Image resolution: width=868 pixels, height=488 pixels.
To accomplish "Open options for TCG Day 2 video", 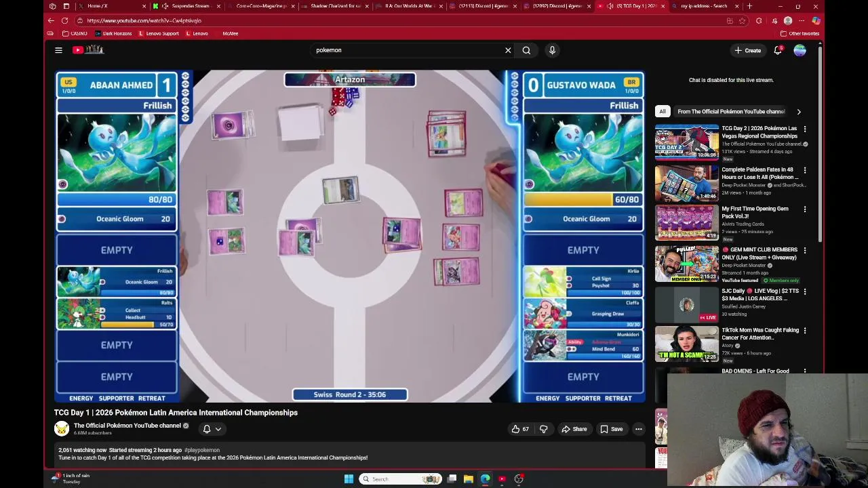I will point(805,129).
